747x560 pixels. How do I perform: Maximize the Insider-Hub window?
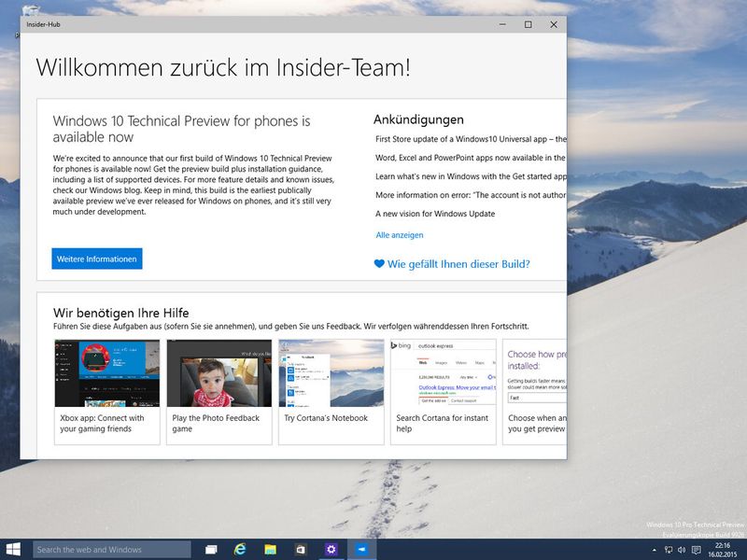pos(528,24)
